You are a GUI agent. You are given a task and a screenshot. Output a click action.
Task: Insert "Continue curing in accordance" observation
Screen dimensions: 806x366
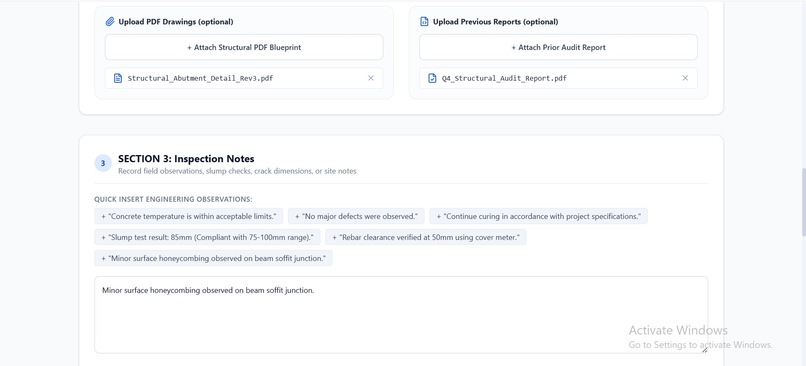pyautogui.click(x=539, y=216)
